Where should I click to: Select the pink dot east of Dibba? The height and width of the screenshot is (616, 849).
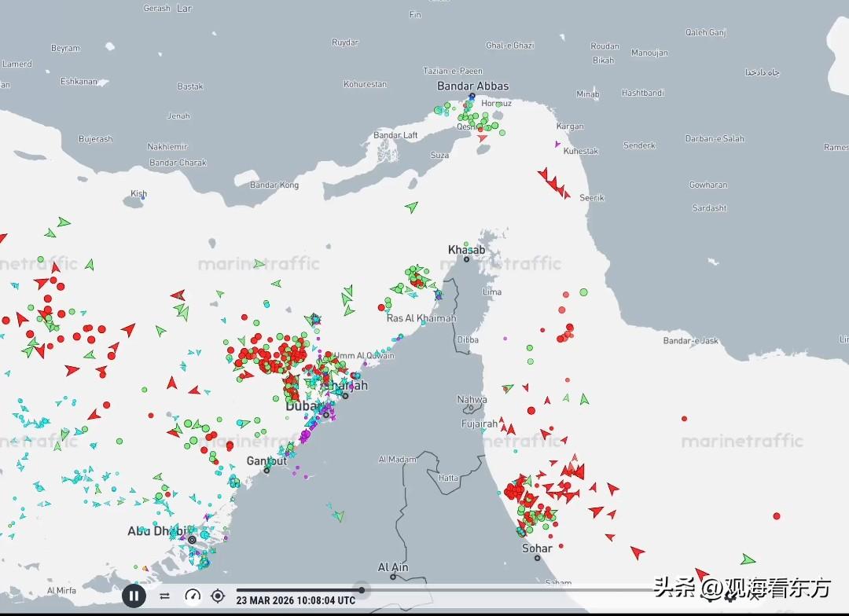tap(505, 339)
